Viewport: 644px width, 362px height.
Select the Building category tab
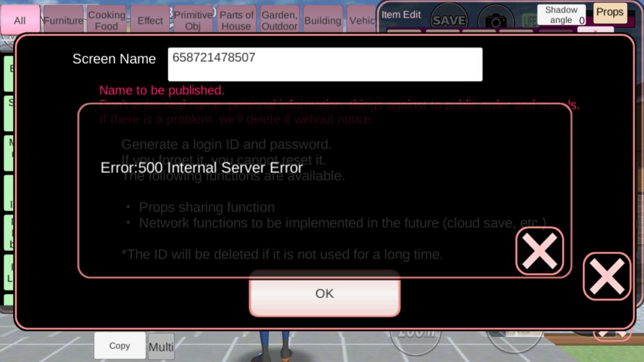[x=323, y=20]
